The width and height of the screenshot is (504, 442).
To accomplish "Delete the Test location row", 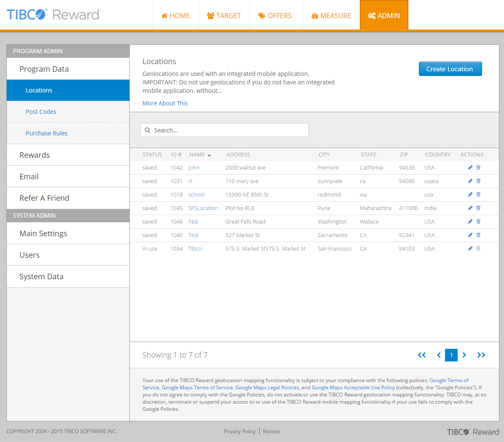I will tap(478, 235).
